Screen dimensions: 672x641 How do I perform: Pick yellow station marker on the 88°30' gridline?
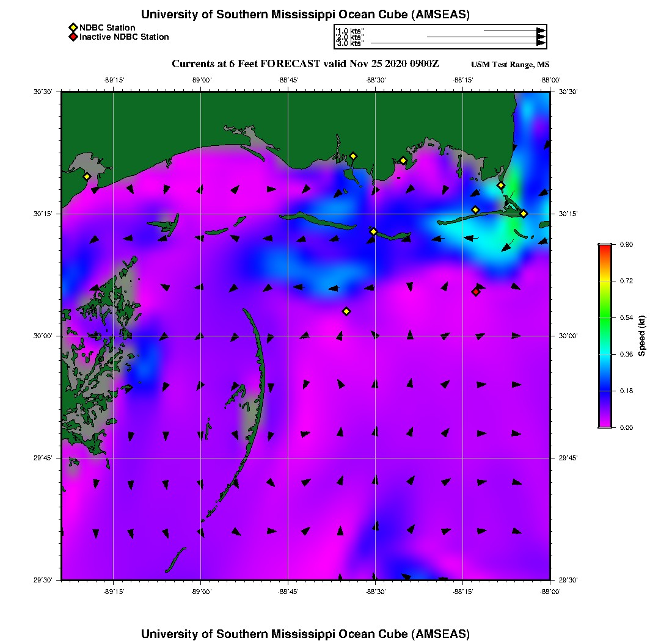click(373, 231)
